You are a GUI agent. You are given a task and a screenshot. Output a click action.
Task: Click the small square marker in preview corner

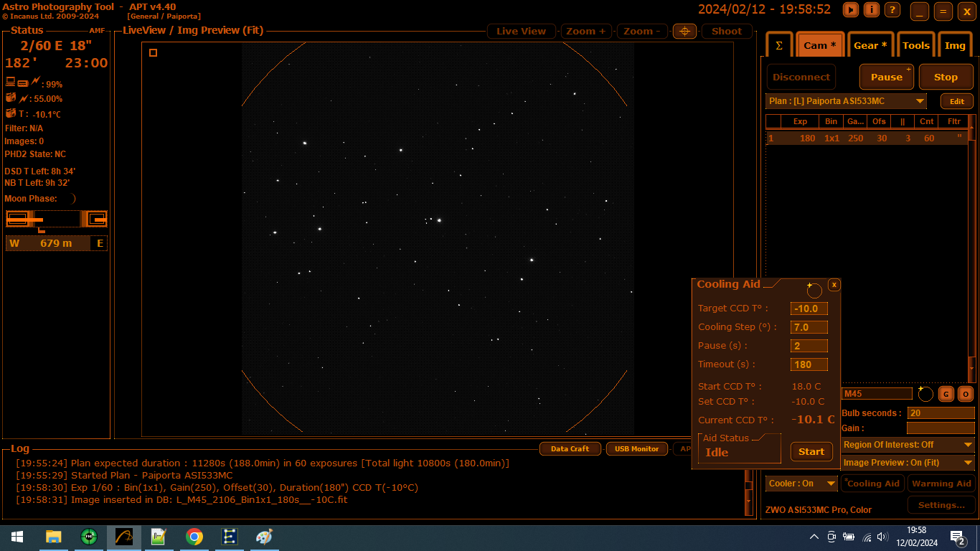(x=153, y=52)
